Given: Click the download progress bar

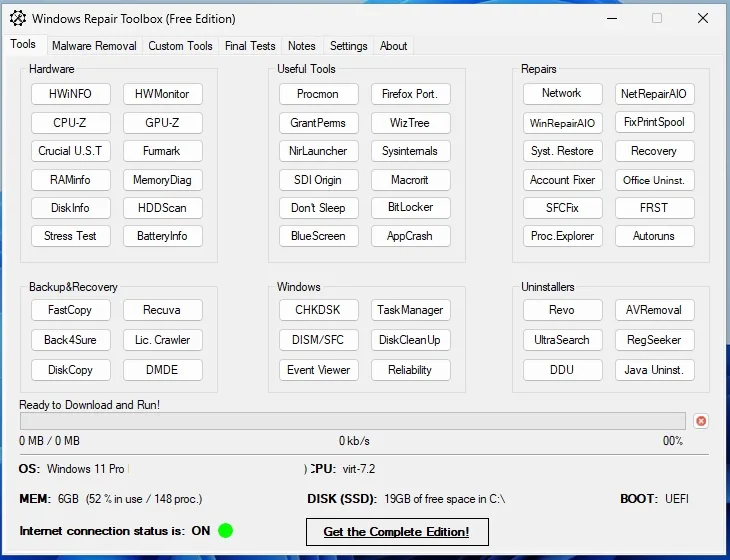Looking at the screenshot, I should click(x=353, y=421).
